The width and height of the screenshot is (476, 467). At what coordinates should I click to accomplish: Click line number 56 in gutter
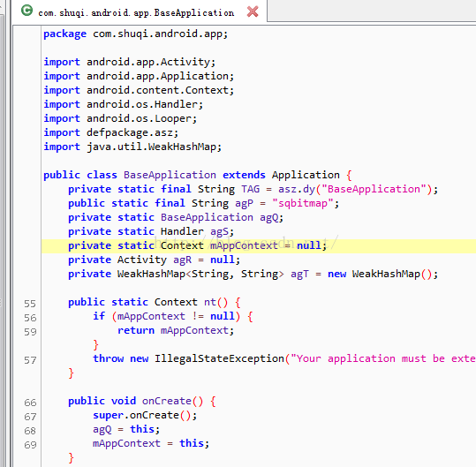pyautogui.click(x=30, y=318)
